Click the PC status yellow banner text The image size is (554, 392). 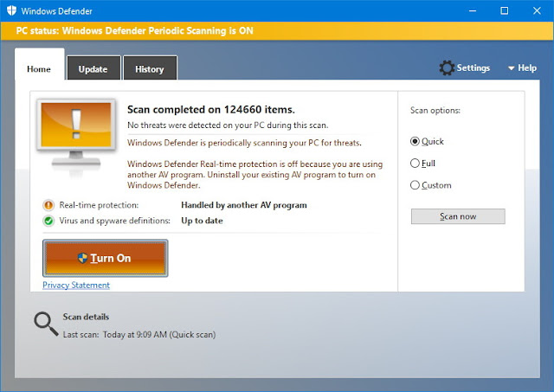pos(135,31)
